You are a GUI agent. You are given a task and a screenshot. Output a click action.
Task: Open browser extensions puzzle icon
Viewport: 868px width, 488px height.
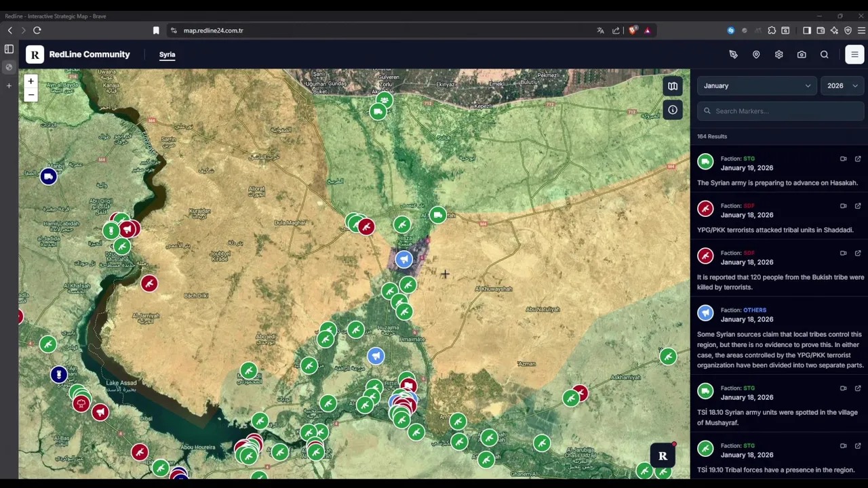772,30
